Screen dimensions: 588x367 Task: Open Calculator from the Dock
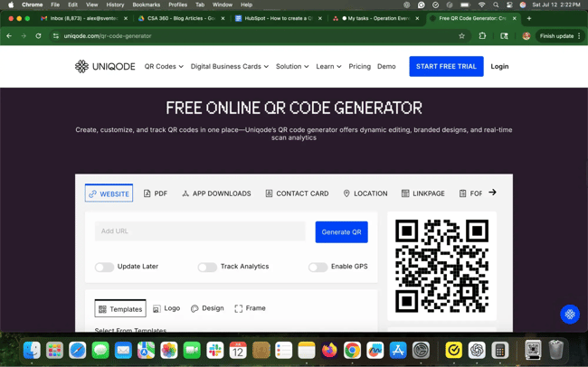[x=499, y=351]
